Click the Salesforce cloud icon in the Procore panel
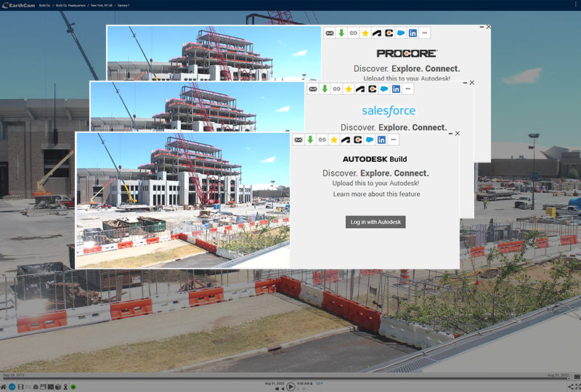The height and width of the screenshot is (392, 581). (x=401, y=33)
